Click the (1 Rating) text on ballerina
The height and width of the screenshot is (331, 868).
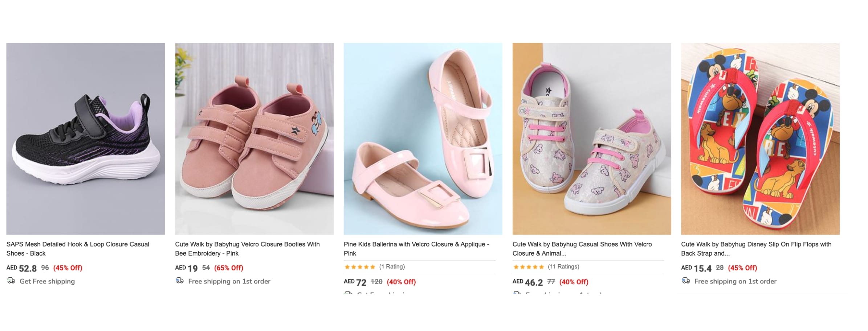pyautogui.click(x=392, y=267)
